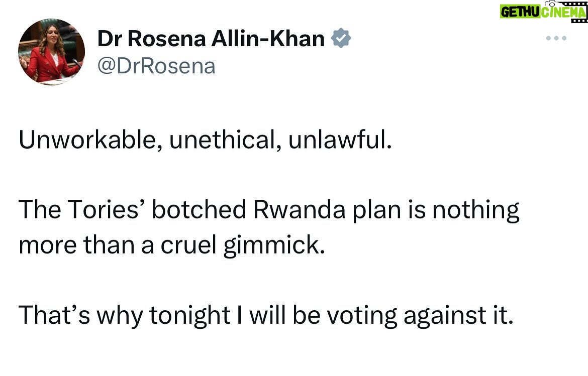This screenshot has width=588, height=376.
Task: Click the word 'botched' in the tweet
Action: [199, 209]
